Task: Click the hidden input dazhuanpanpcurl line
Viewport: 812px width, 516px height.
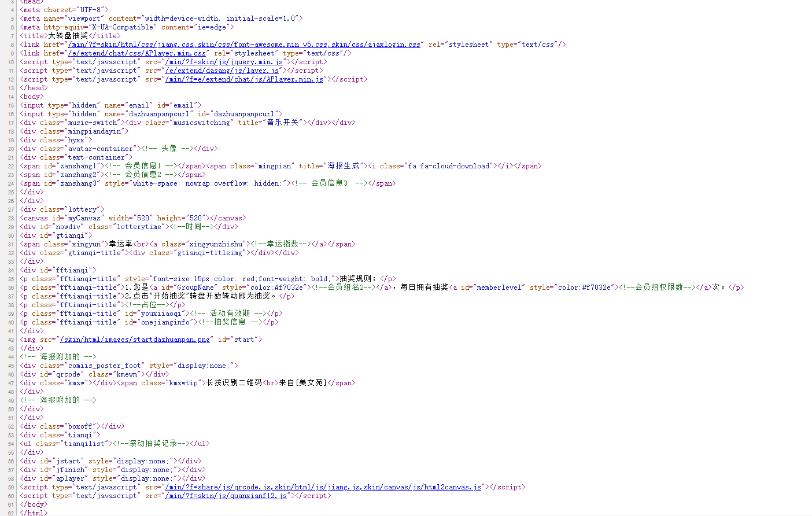Action: pos(152,114)
